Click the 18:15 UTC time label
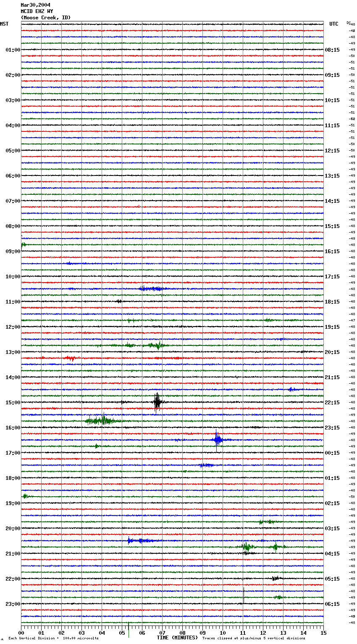 coord(332,302)
